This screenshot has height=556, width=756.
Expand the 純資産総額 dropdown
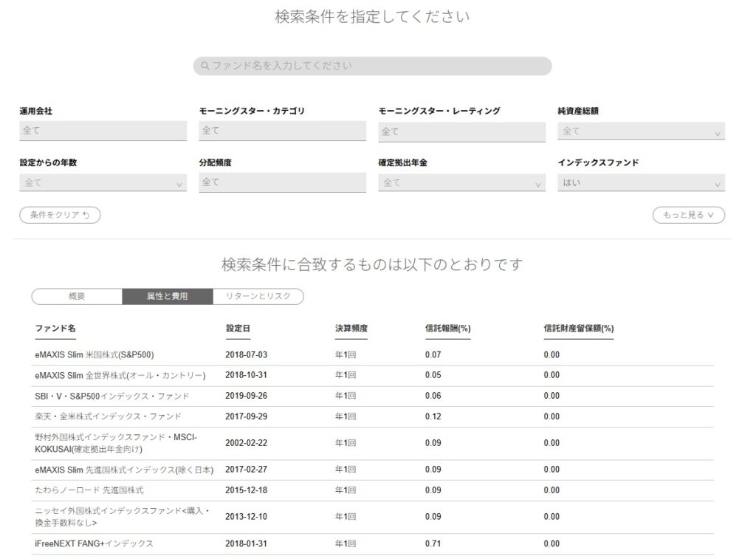click(x=641, y=131)
